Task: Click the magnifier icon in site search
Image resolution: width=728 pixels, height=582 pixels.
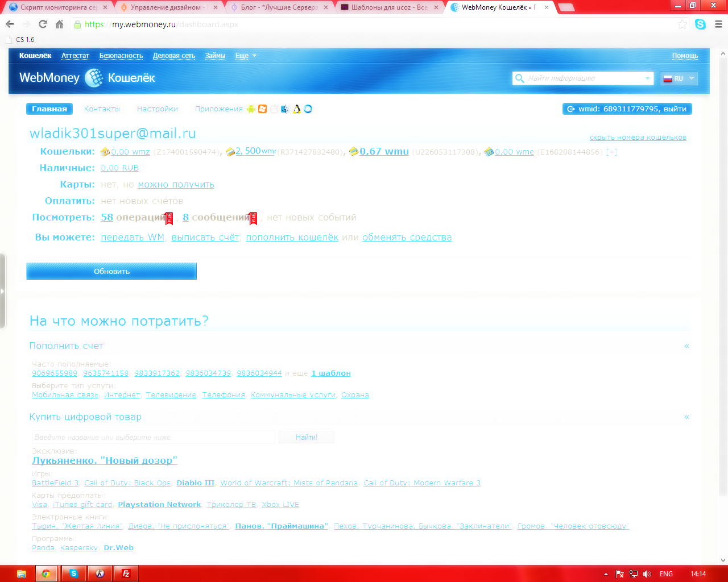Action: tap(519, 78)
